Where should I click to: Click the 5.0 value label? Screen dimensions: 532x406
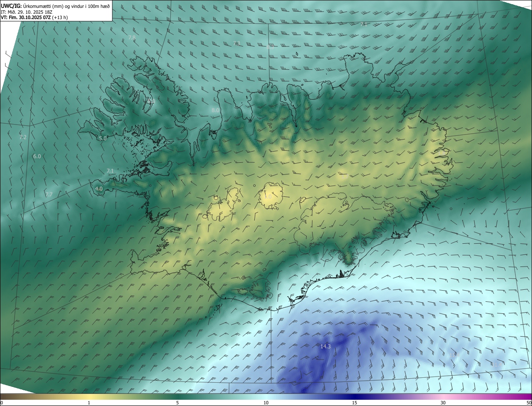[103, 138]
